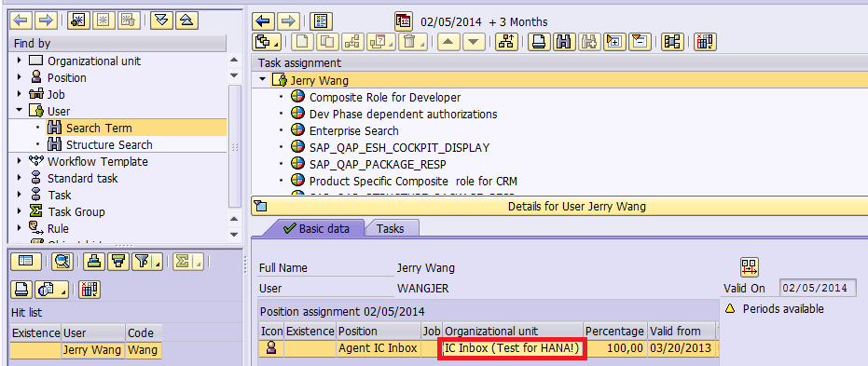This screenshot has height=366, width=868.
Task: Click the Move up triangle button
Action: coord(449,41)
